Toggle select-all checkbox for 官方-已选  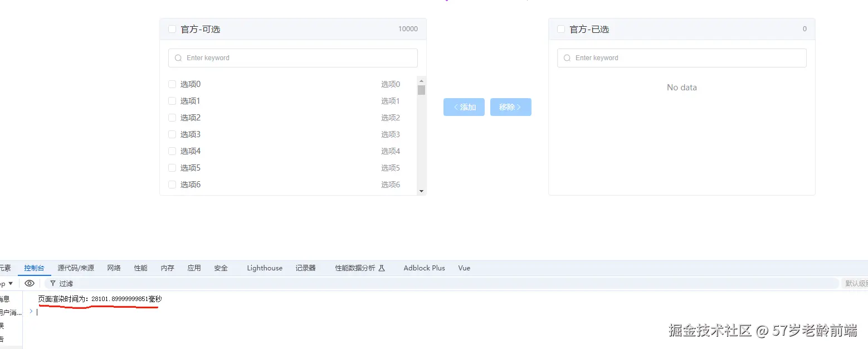point(561,29)
